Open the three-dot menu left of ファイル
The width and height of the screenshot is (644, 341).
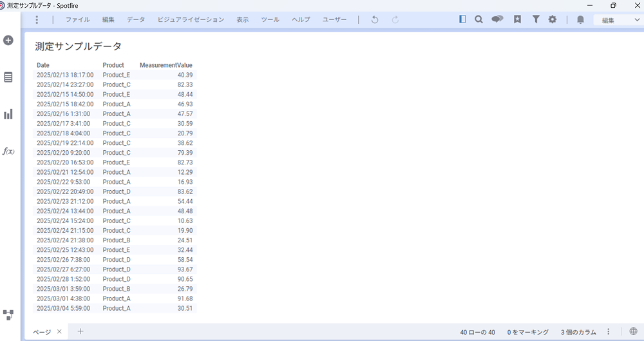pyautogui.click(x=37, y=20)
